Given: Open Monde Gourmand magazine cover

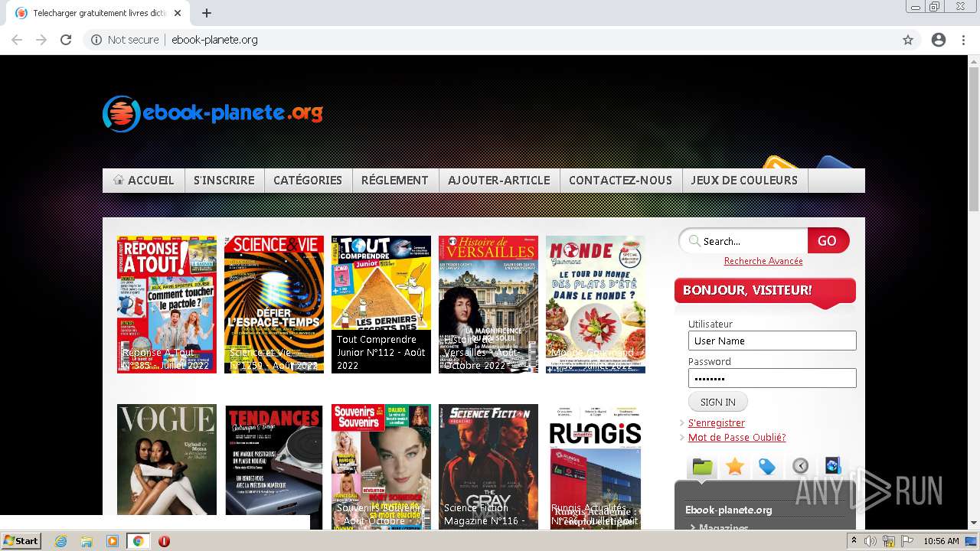Looking at the screenshot, I should point(596,305).
